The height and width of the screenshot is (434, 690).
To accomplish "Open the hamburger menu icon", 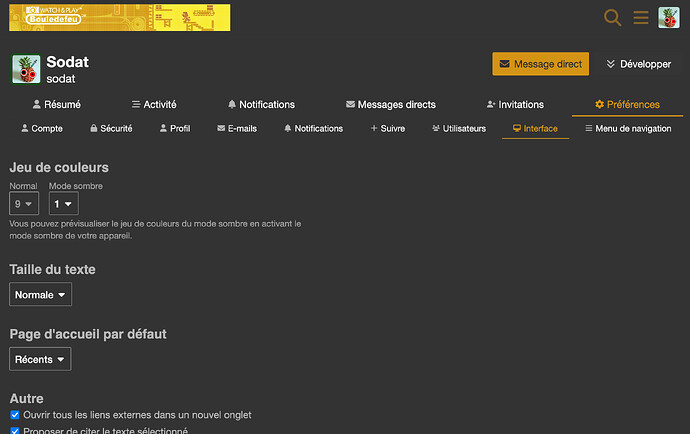I will point(641,17).
